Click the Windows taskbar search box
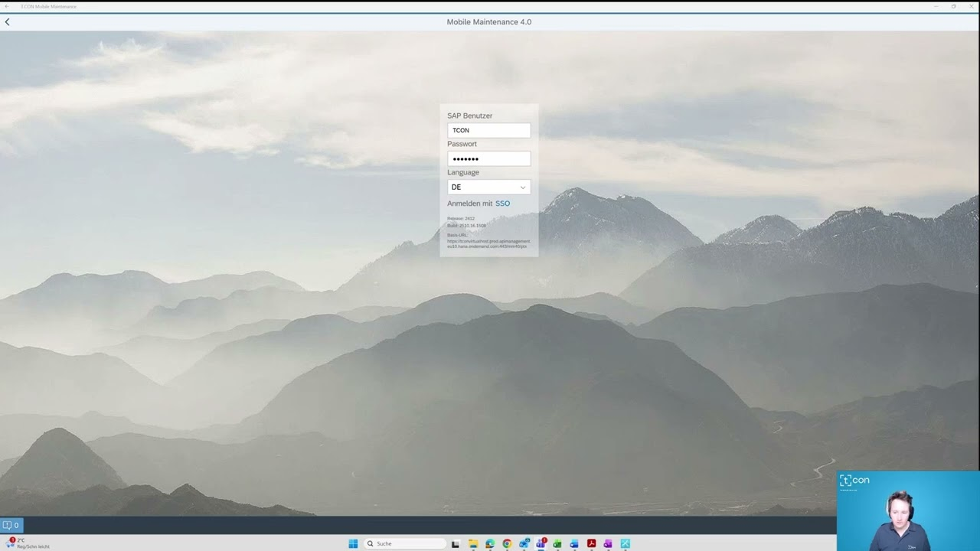Screen dimensions: 980x551 (406, 543)
